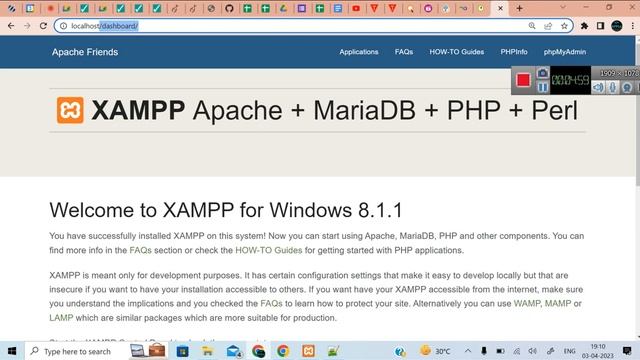
Task: Open Applications in navbar
Action: pyautogui.click(x=359, y=52)
